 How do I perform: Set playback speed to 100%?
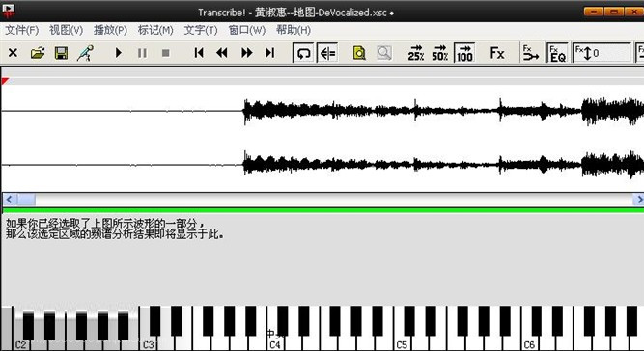(464, 53)
